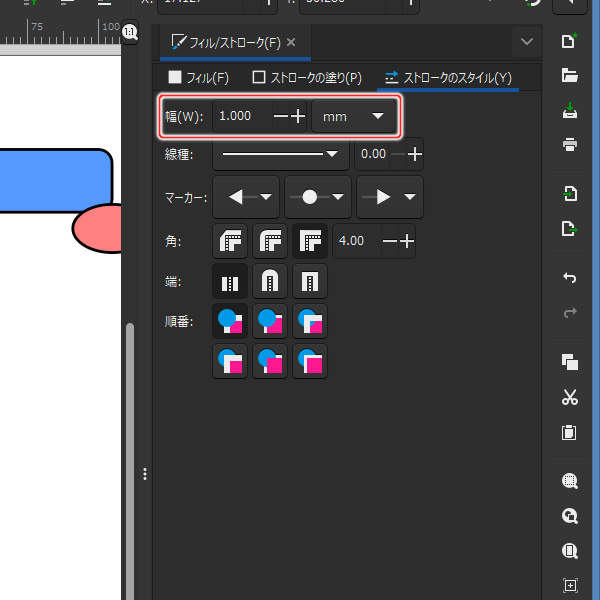Increase dash offset with plus button
600x600 pixels.
tap(415, 154)
